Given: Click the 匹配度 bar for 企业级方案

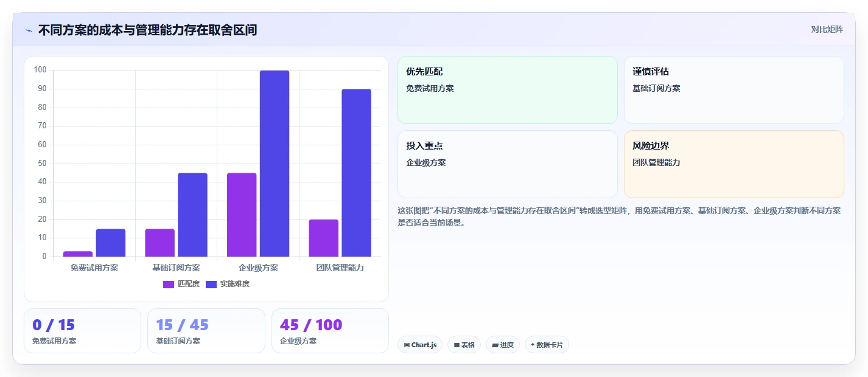Looking at the screenshot, I should pyautogui.click(x=242, y=215).
